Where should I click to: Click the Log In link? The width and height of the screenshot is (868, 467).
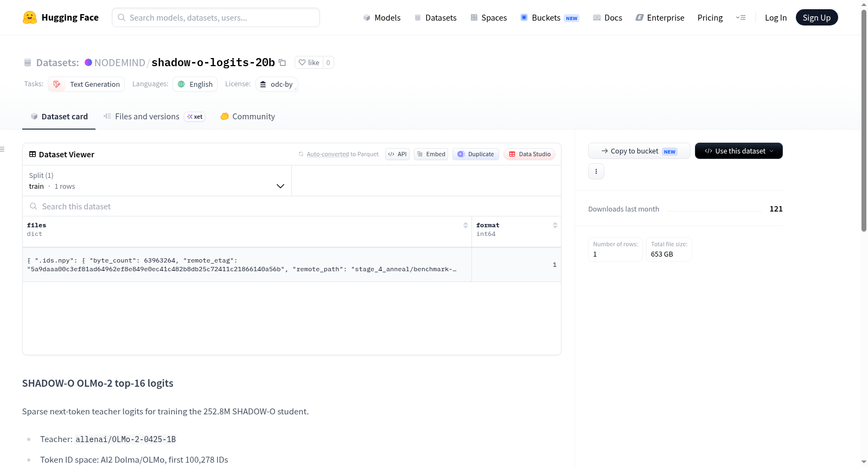pos(776,17)
